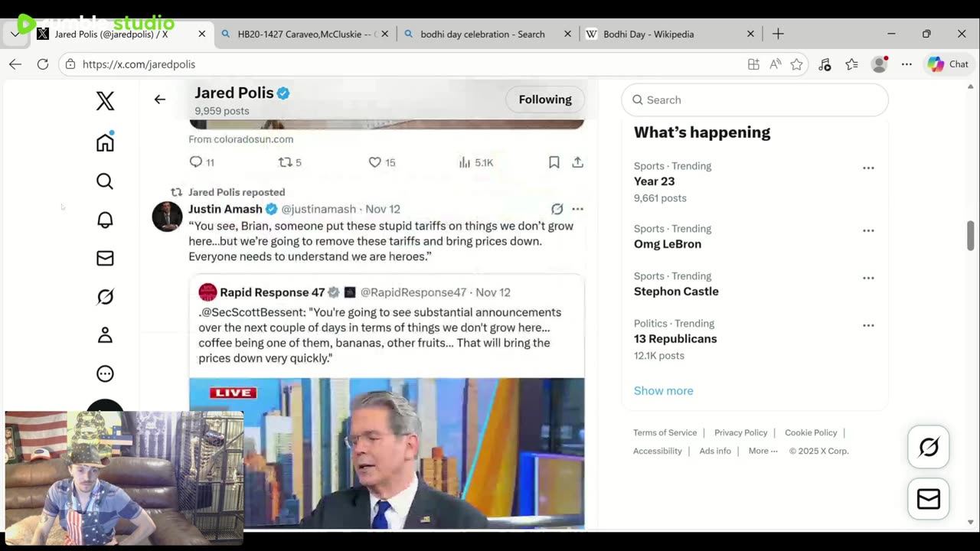980x551 pixels.
Task: Like the coloradosun.com post
Action: [x=381, y=162]
